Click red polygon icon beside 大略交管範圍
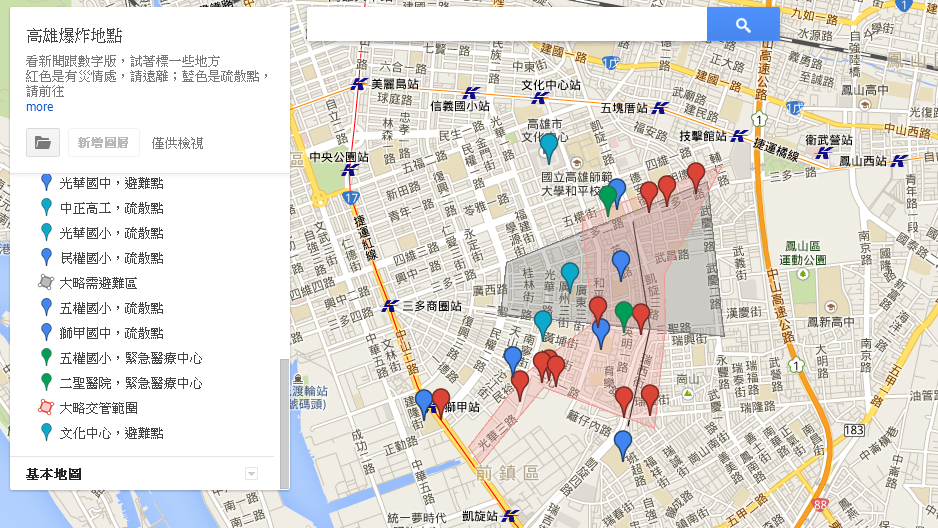The width and height of the screenshot is (938, 528). 46,407
